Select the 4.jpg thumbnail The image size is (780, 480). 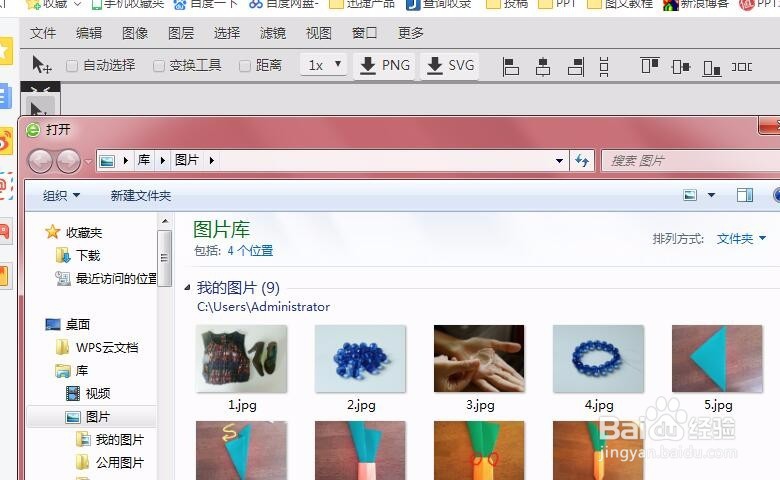click(598, 359)
